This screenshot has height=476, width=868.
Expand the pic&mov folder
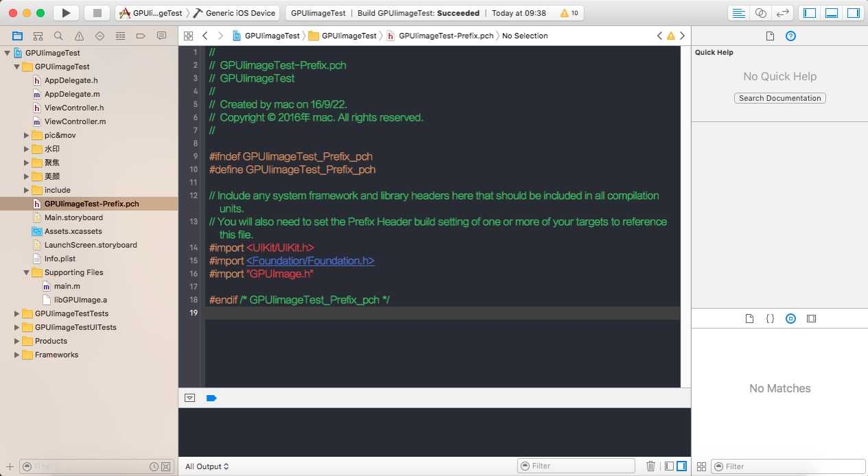click(27, 135)
